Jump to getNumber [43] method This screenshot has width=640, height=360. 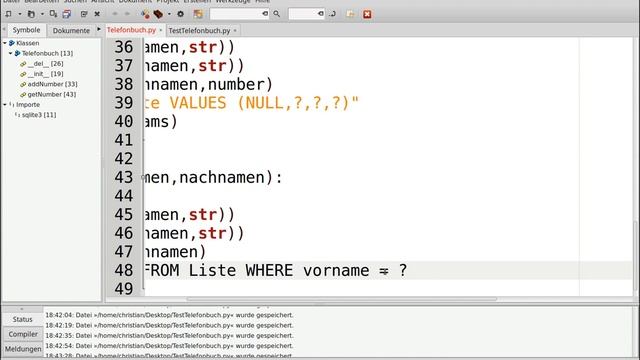[x=51, y=94]
